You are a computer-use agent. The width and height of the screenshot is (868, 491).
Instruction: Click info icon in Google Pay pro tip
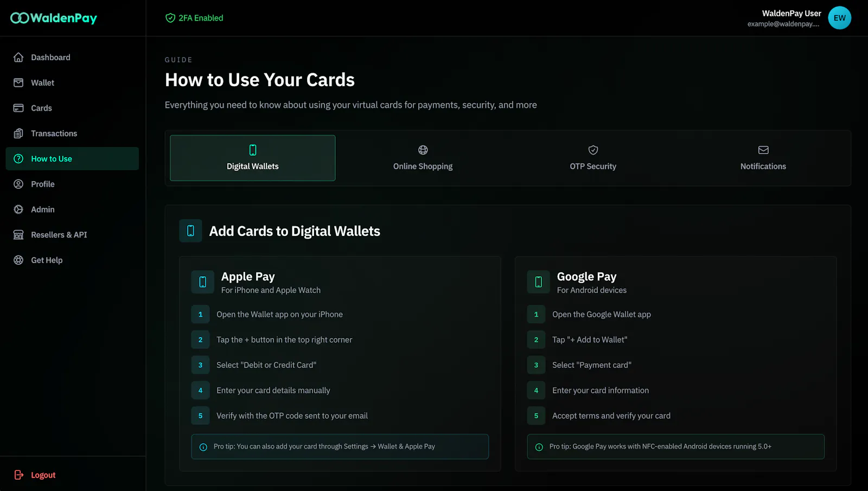click(539, 447)
